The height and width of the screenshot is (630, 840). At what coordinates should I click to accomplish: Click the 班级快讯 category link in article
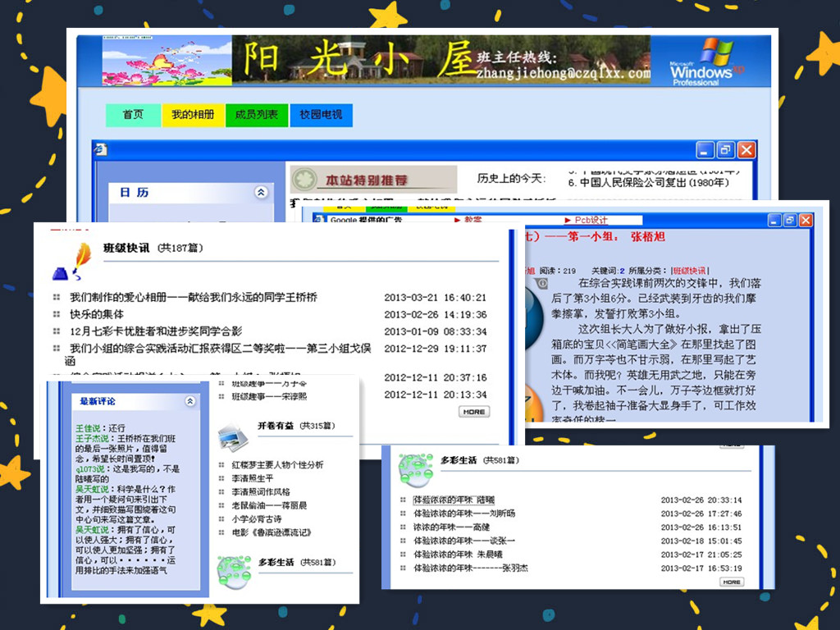[689, 271]
